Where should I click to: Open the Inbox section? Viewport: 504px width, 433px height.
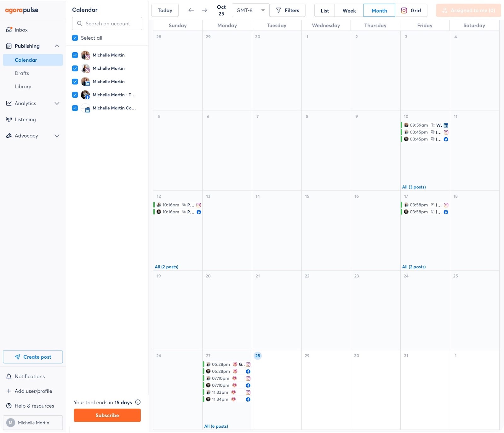pyautogui.click(x=21, y=29)
